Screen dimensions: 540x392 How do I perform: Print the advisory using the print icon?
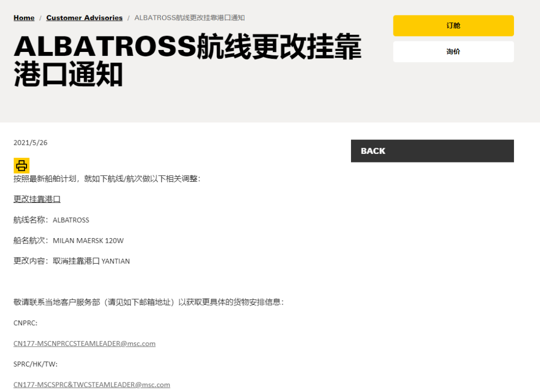tap(21, 165)
